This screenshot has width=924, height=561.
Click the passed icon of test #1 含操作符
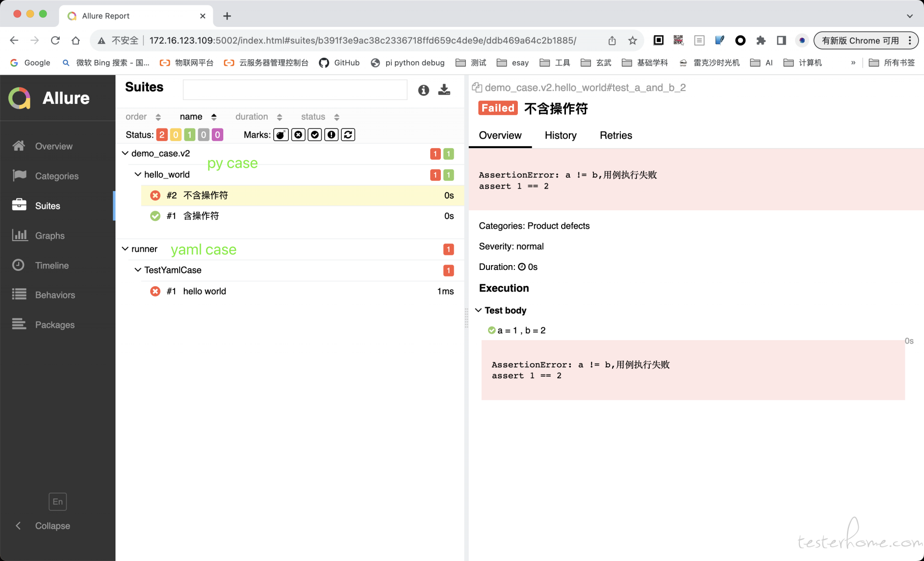pyautogui.click(x=155, y=216)
